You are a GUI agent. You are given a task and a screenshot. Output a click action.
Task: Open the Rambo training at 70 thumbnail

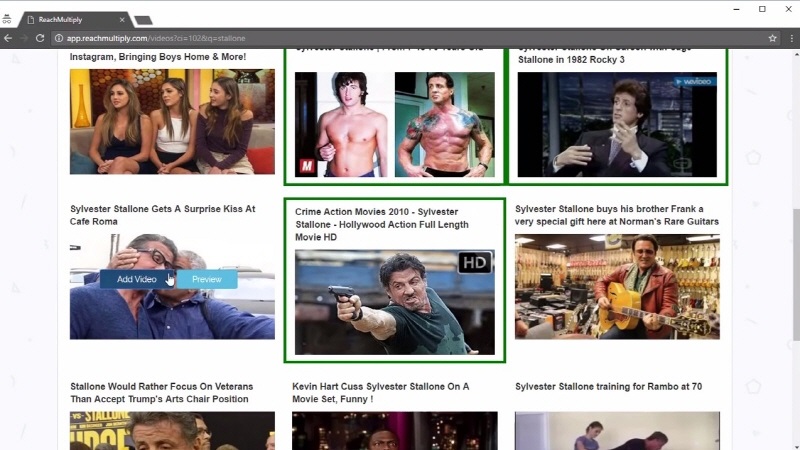coord(617,431)
